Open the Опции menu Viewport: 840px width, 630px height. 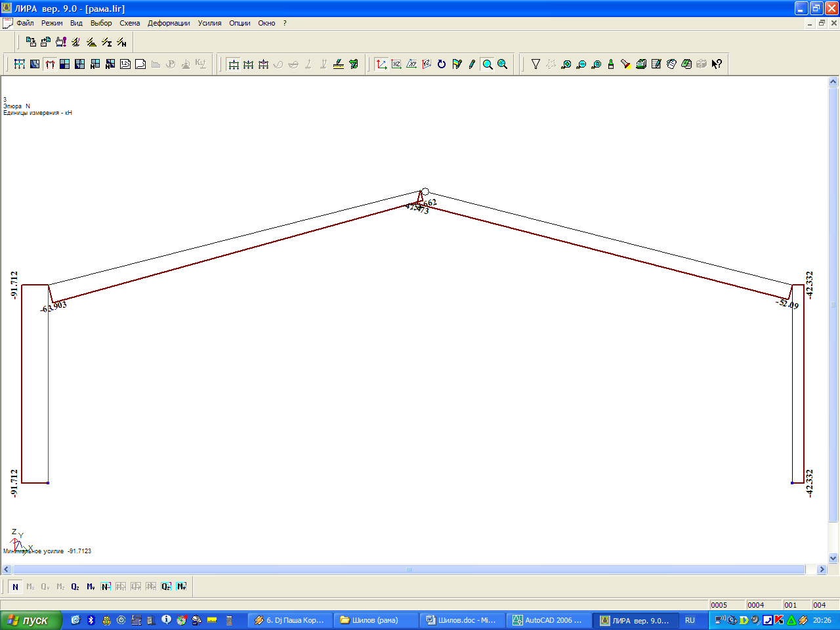240,23
